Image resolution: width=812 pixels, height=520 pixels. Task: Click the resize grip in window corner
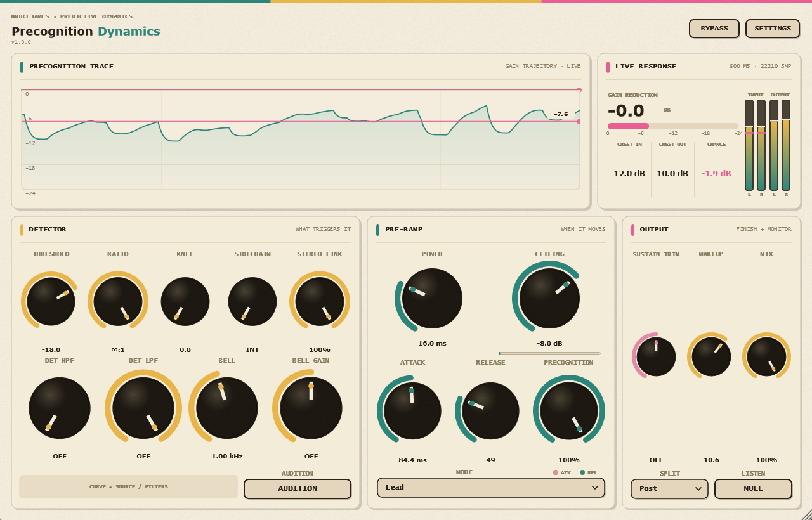[806, 514]
